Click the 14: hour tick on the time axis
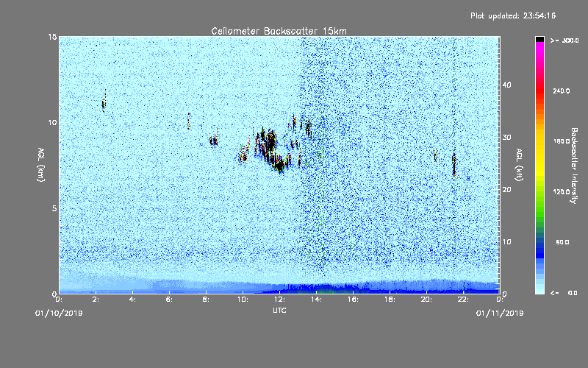Viewport: 588px width, 368px height. point(316,300)
